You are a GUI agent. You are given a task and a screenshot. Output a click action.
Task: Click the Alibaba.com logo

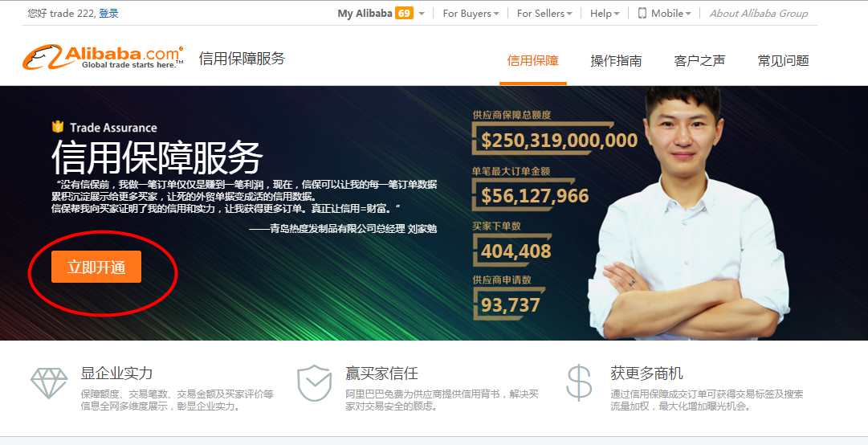point(103,58)
